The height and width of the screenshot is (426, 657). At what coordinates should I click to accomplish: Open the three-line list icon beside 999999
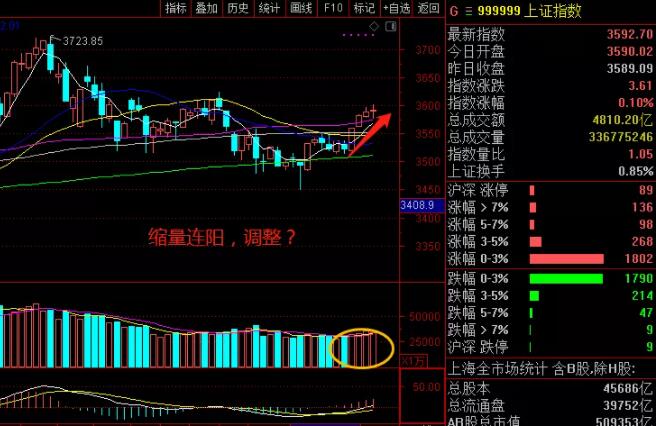(469, 11)
